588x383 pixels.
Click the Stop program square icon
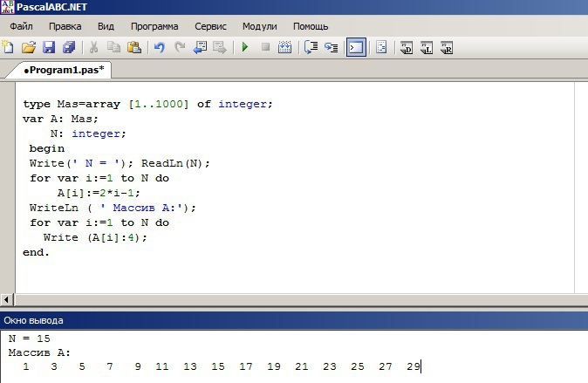(265, 47)
